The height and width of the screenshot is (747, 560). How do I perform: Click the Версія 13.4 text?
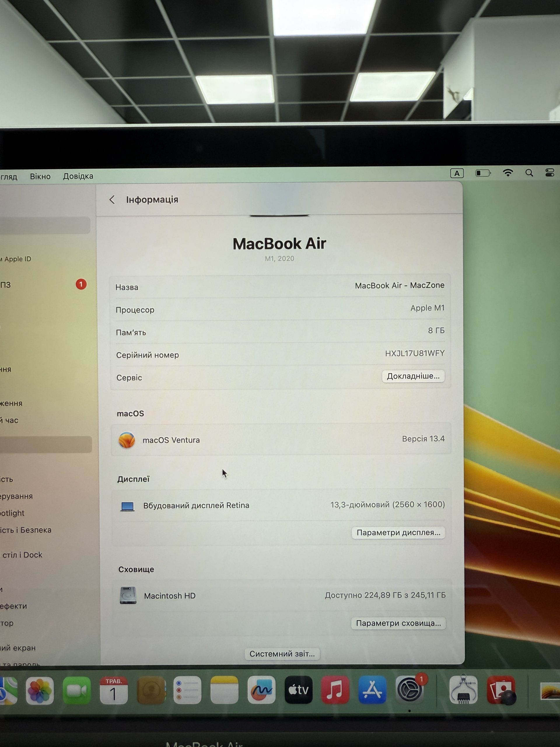(423, 439)
